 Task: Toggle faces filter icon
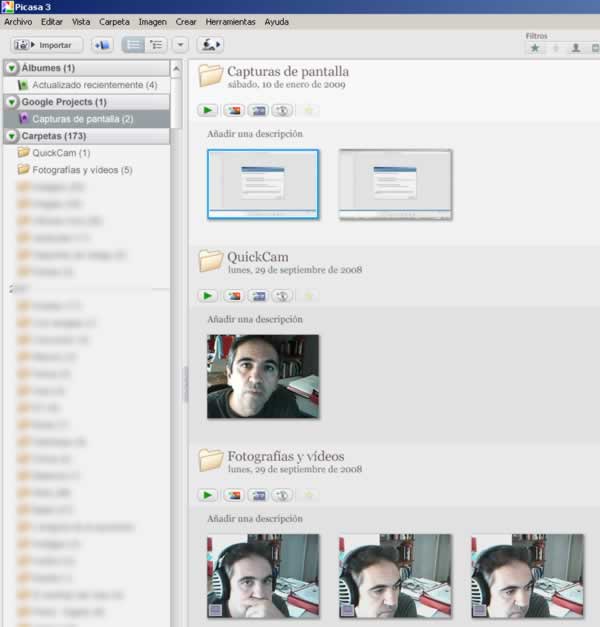pos(576,48)
